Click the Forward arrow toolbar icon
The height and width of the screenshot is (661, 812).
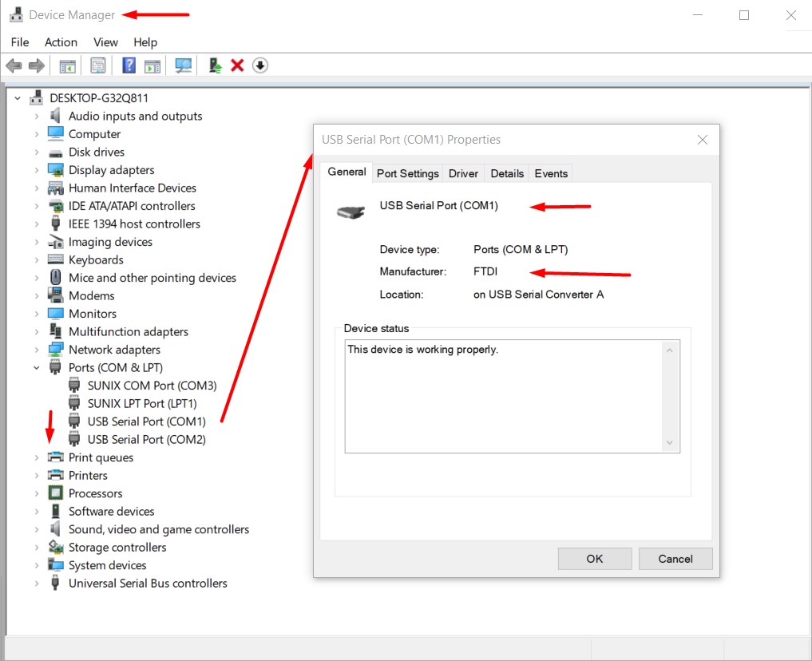37,65
